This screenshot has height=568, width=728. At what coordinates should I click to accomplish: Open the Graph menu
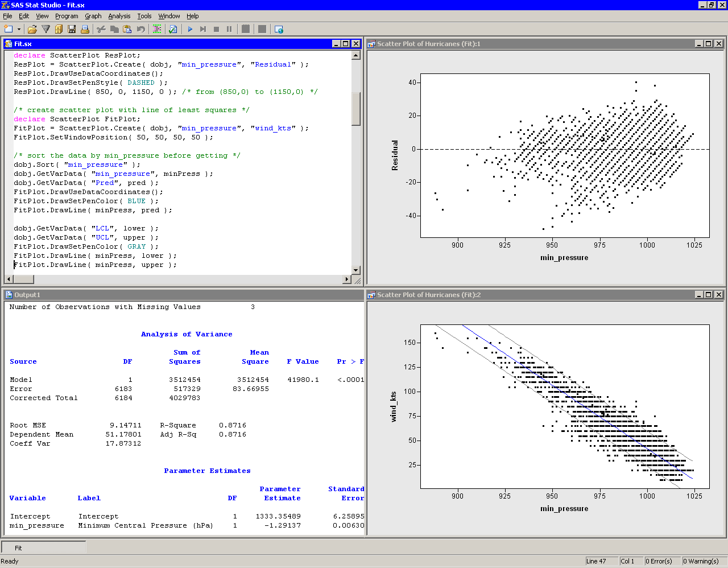93,16
